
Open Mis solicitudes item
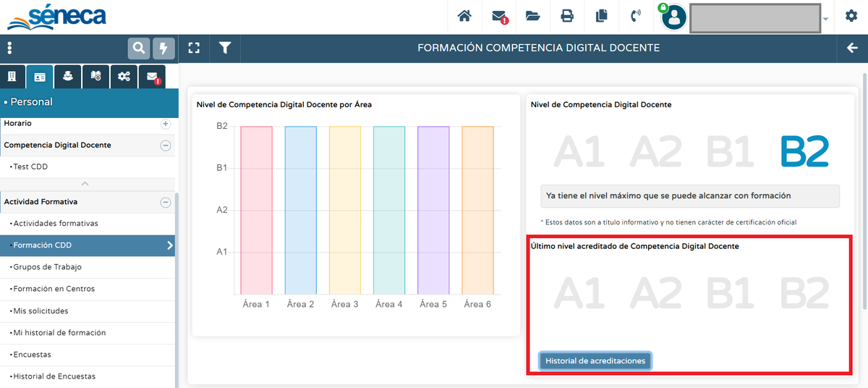pyautogui.click(x=39, y=311)
